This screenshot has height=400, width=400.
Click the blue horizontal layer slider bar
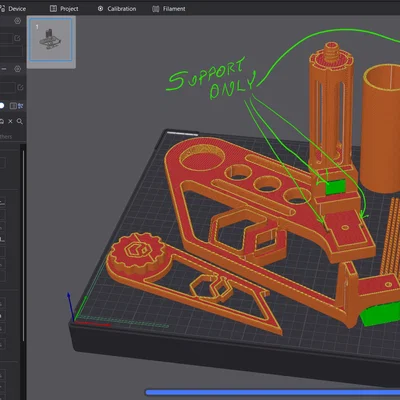click(x=272, y=392)
